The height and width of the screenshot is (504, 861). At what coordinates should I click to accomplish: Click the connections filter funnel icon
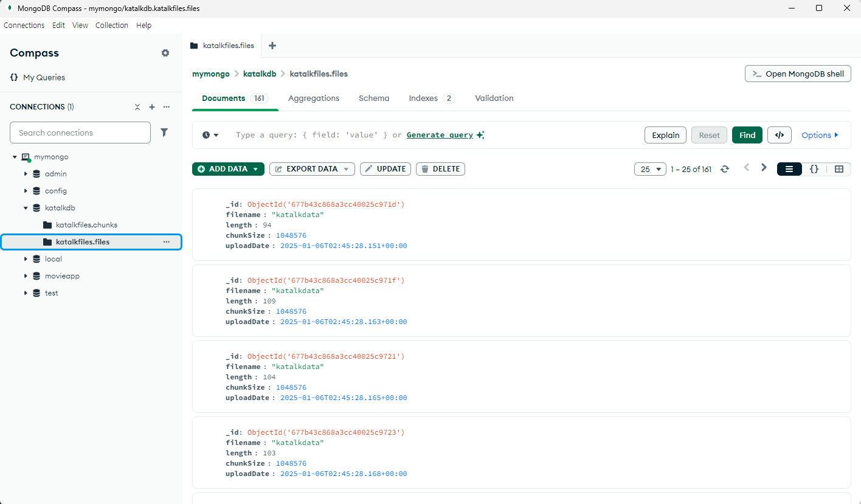(x=164, y=133)
